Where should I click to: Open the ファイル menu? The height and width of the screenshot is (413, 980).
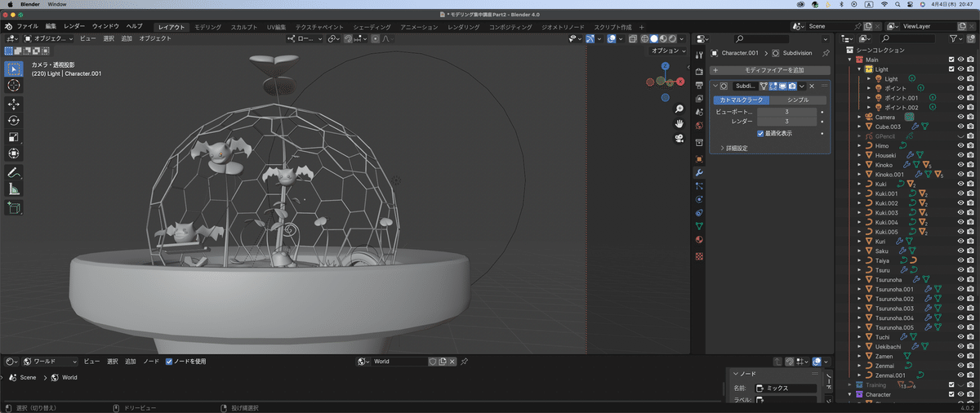pyautogui.click(x=27, y=27)
